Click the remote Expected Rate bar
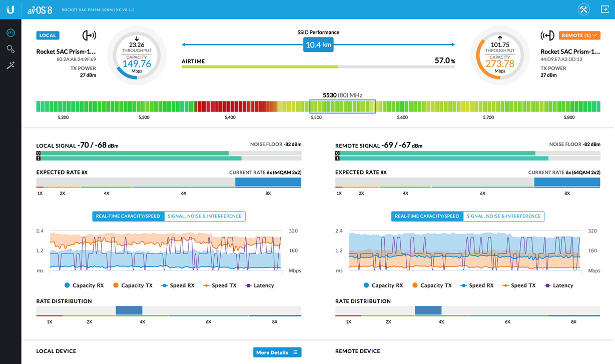 (x=468, y=182)
